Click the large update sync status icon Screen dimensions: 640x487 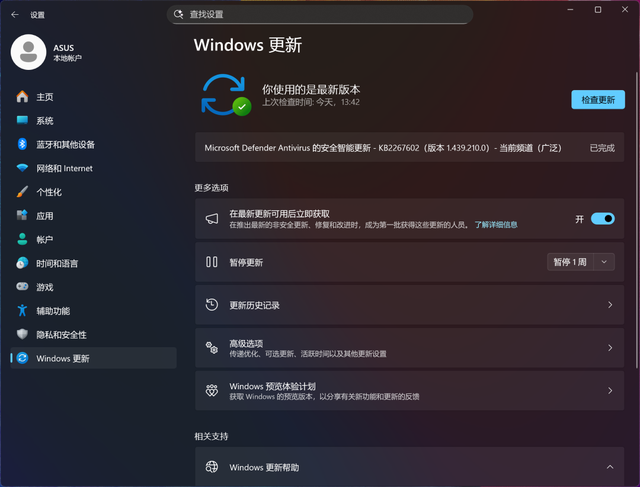point(226,95)
